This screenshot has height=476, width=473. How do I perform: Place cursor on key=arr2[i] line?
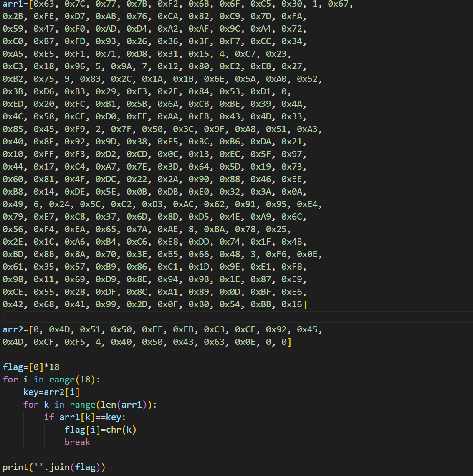pyautogui.click(x=51, y=392)
